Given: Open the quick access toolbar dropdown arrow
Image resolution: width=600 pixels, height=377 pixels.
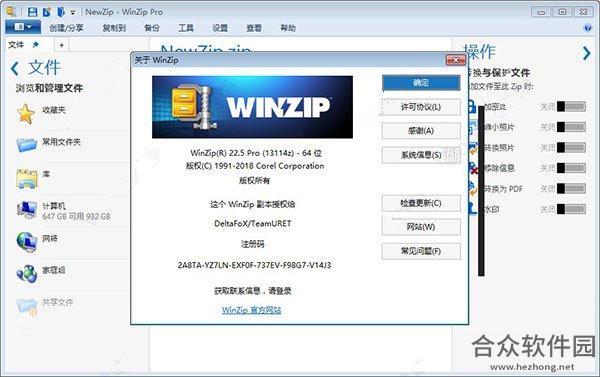Looking at the screenshot, I should coord(73,13).
